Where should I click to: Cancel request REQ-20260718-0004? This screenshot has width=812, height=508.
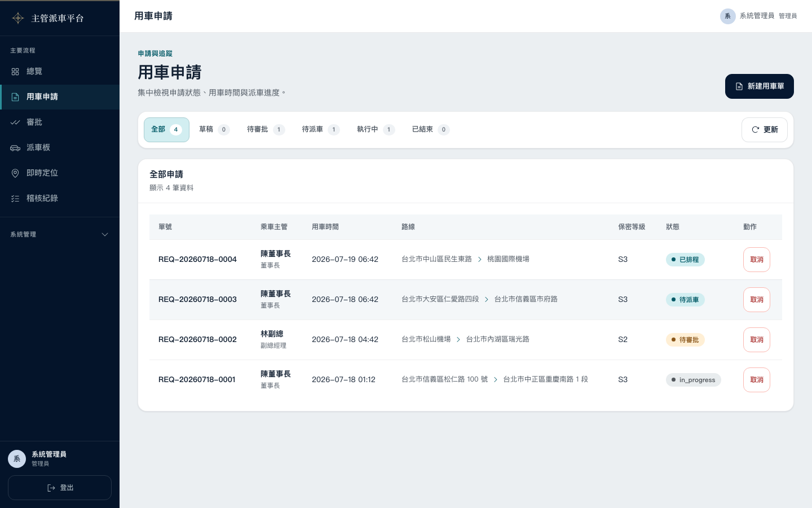[x=756, y=260]
